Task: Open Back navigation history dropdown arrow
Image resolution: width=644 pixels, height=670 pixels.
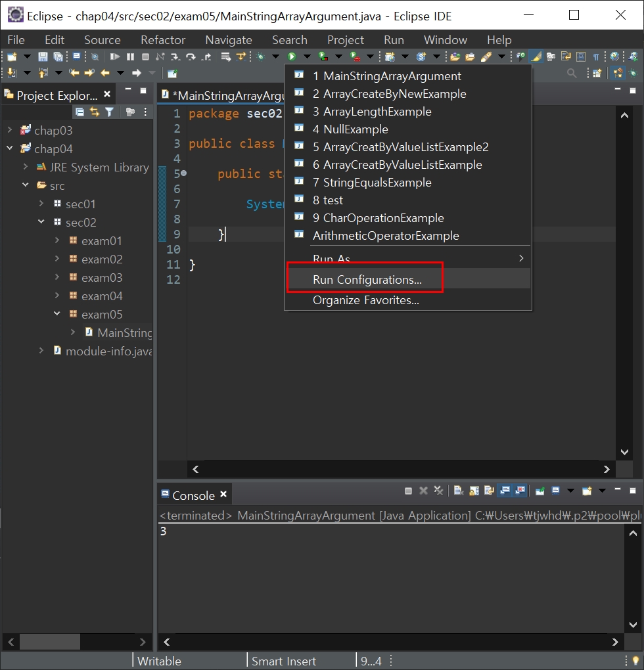Action: pos(120,73)
